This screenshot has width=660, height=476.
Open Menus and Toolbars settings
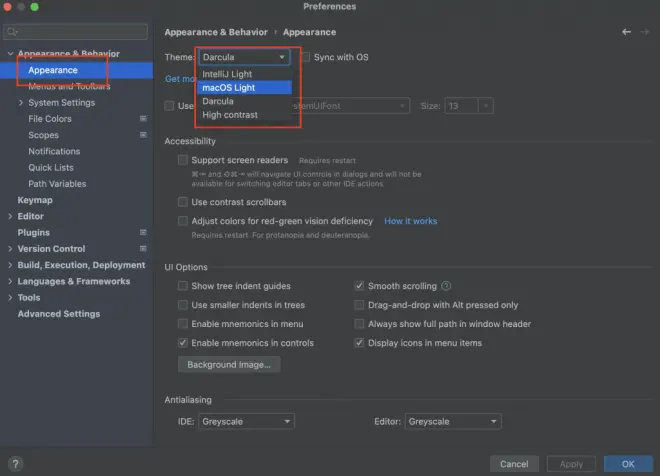tap(69, 86)
